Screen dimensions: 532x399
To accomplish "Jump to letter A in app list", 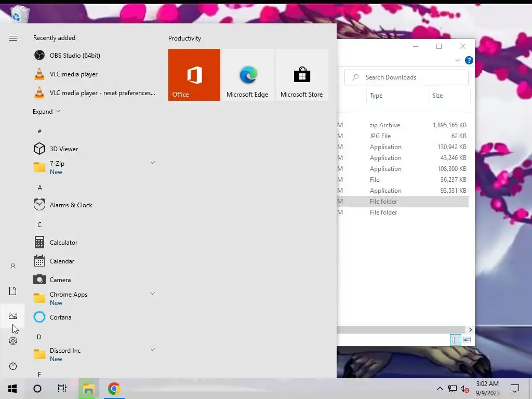I will pyautogui.click(x=39, y=187).
